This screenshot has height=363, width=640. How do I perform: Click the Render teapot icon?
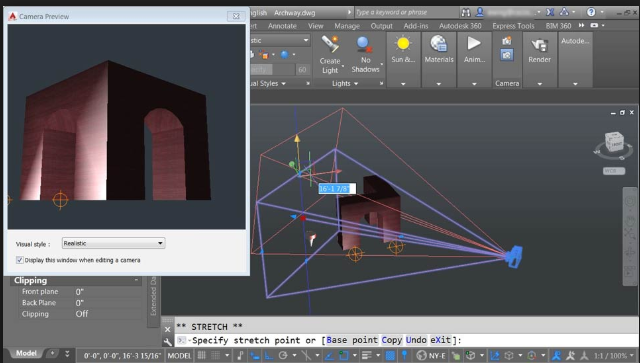[x=539, y=45]
